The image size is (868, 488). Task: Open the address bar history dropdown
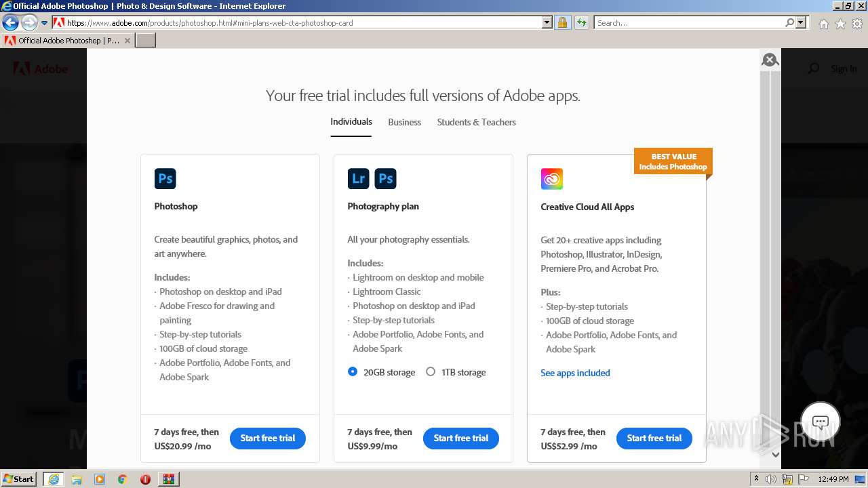point(547,22)
